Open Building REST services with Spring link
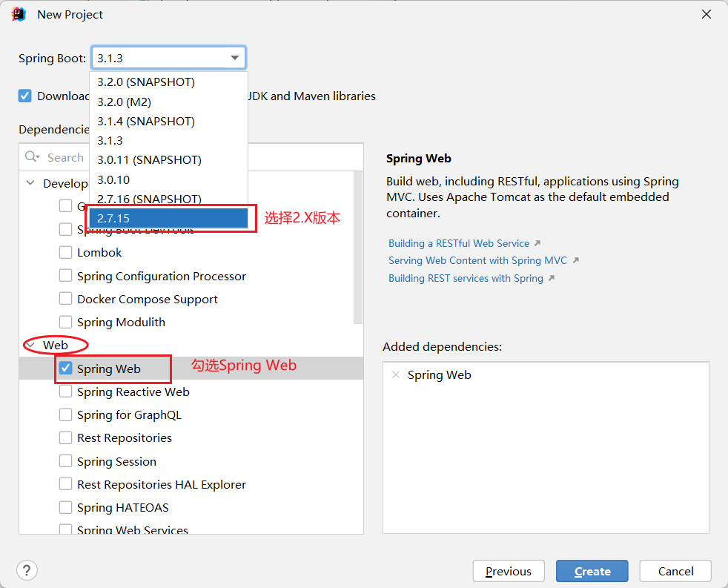 click(x=466, y=278)
